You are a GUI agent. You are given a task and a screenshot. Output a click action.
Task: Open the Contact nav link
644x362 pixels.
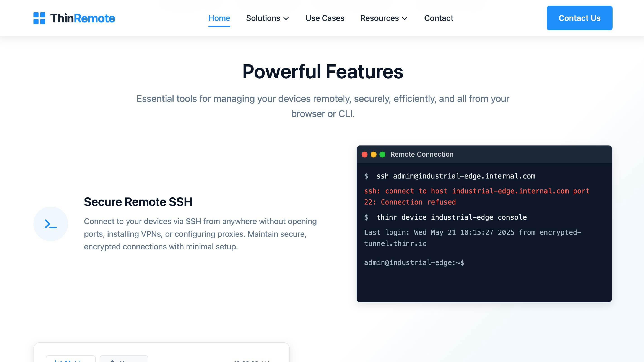pyautogui.click(x=439, y=18)
